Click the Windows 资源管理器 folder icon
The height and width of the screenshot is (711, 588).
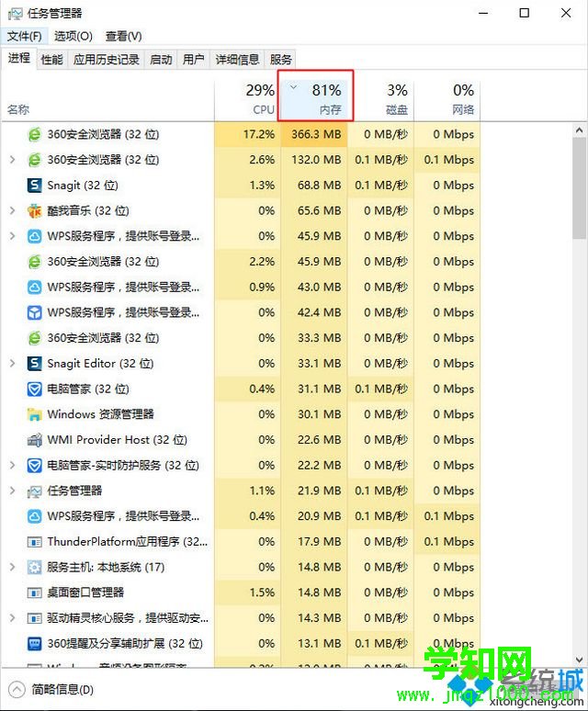35,414
